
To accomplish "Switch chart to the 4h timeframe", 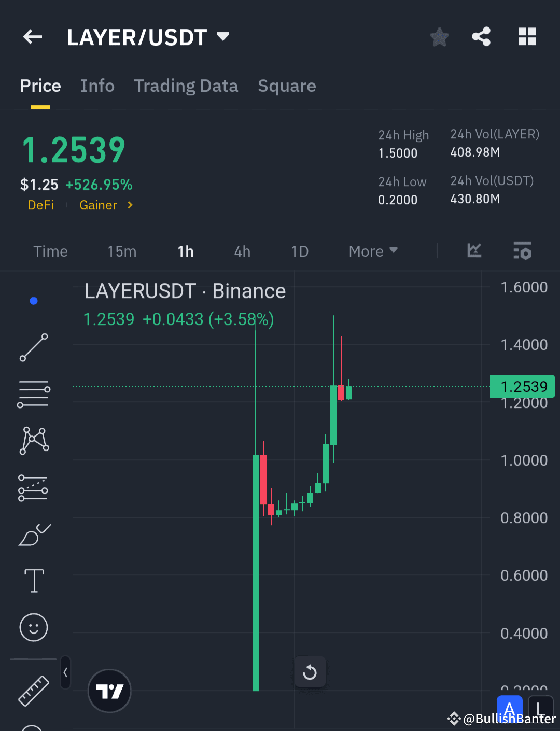I will coord(242,251).
